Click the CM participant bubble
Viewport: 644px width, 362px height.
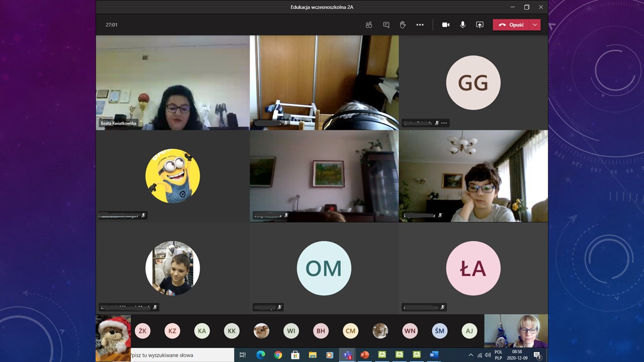(x=351, y=331)
